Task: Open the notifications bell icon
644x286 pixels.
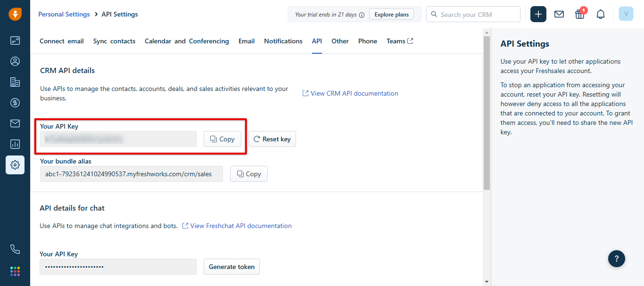Action: coord(601,14)
